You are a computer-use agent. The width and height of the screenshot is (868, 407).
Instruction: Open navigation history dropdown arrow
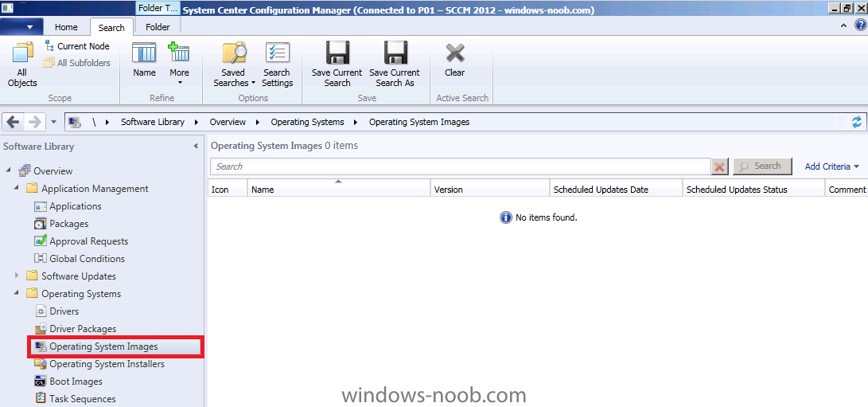coord(53,122)
